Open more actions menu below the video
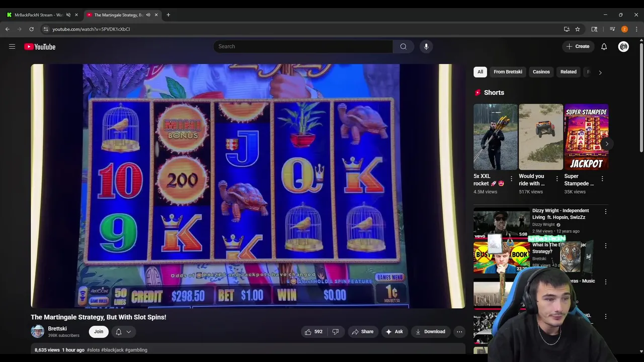The width and height of the screenshot is (644, 362). point(459,332)
